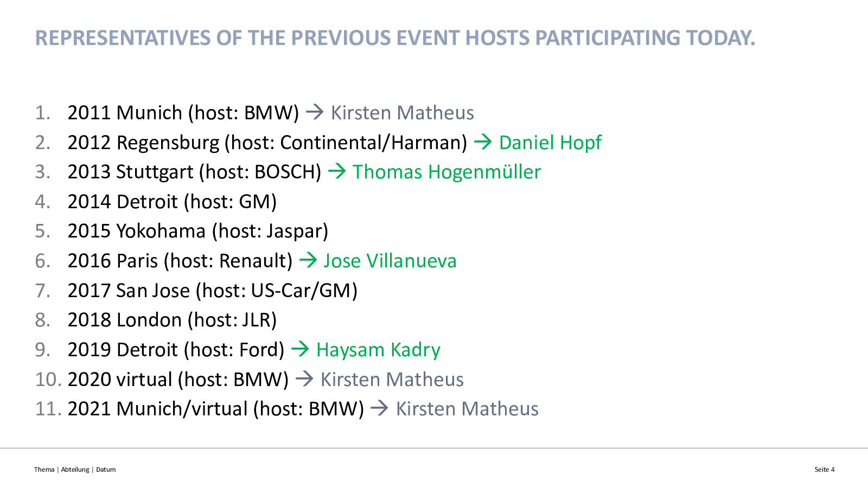This screenshot has width=868, height=488.
Task: Click the arrow after 2011 Munich host BMW
Action: (x=315, y=113)
